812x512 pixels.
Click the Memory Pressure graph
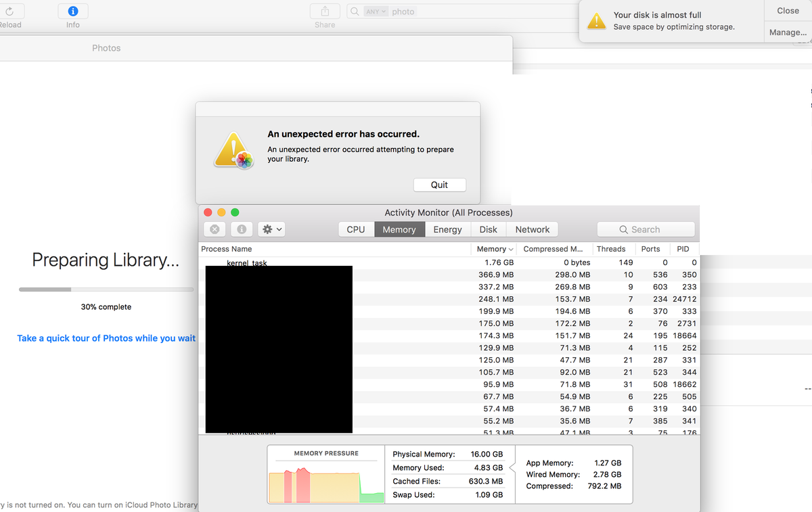(x=326, y=484)
